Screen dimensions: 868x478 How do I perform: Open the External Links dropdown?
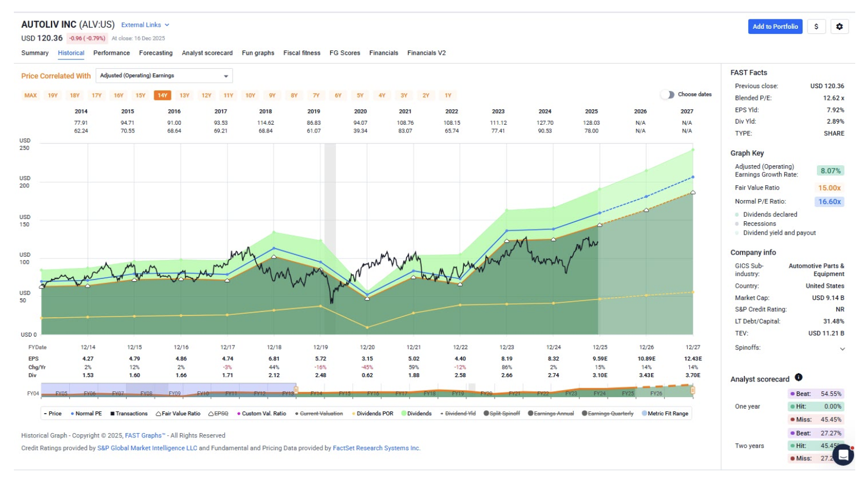pos(145,25)
